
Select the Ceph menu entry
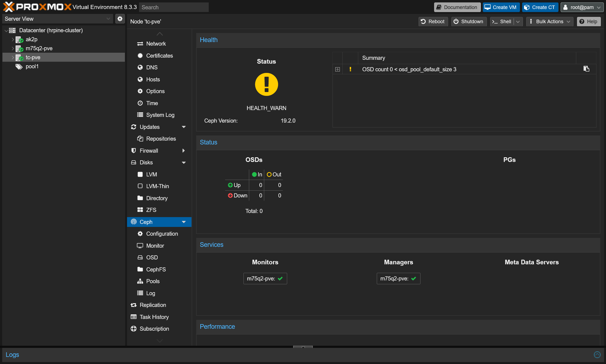pyautogui.click(x=159, y=222)
